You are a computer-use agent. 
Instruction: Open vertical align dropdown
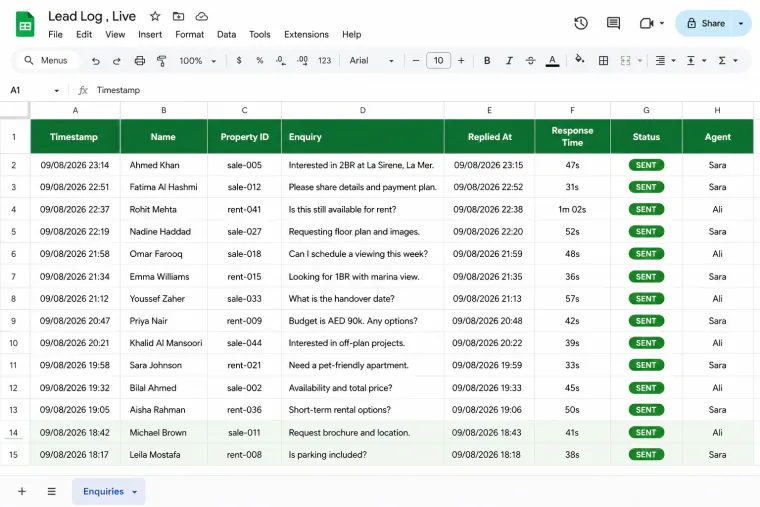[x=696, y=61]
